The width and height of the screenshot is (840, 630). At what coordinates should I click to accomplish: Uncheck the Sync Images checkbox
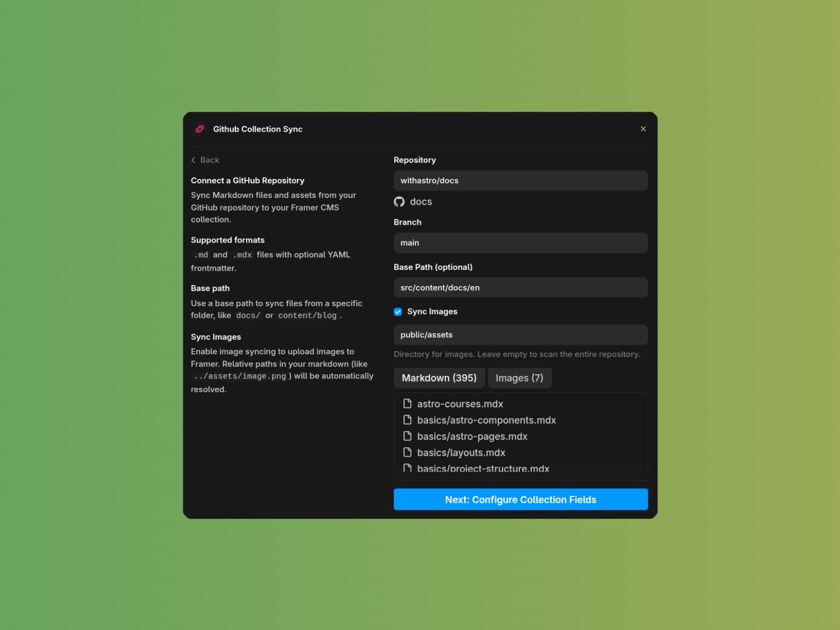point(397,311)
